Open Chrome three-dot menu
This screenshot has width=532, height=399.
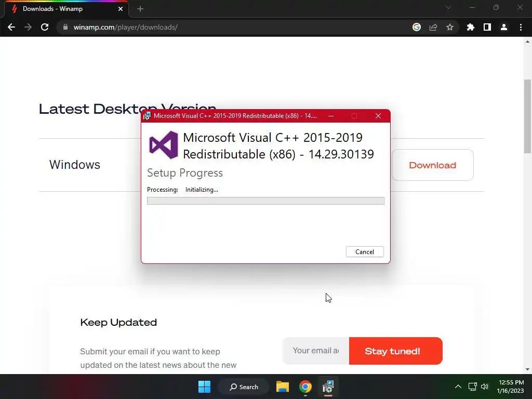tap(521, 27)
